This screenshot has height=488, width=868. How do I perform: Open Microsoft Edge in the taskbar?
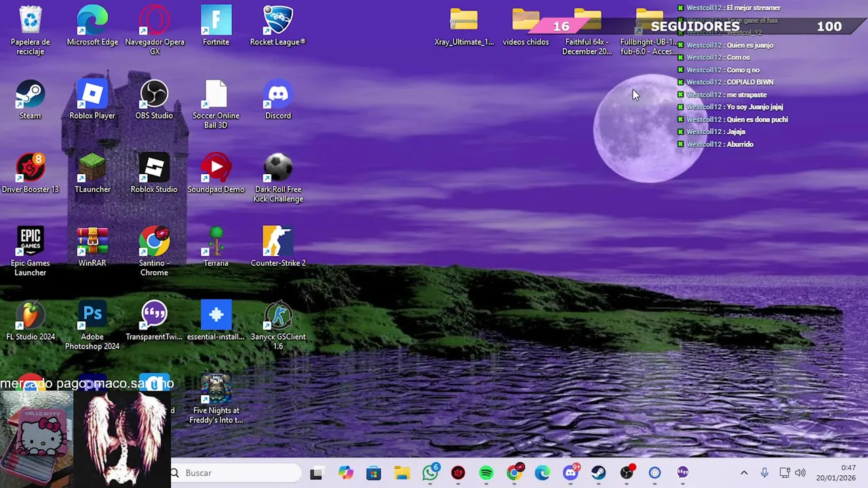(542, 473)
